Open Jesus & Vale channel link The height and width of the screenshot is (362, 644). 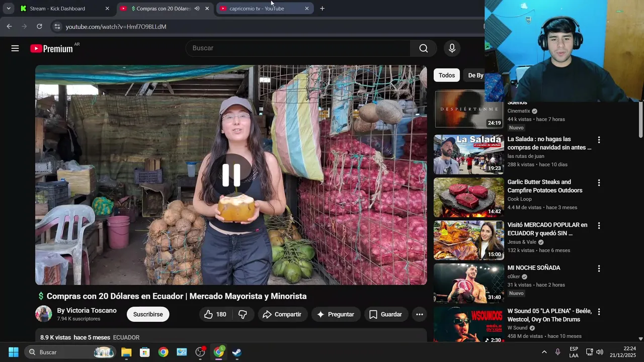coord(522,242)
